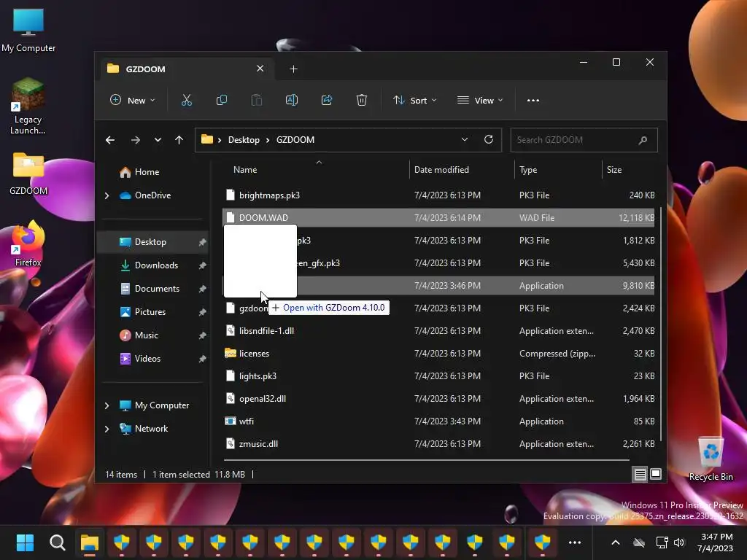Select the GZDOOM folder on desktop

tap(28, 174)
